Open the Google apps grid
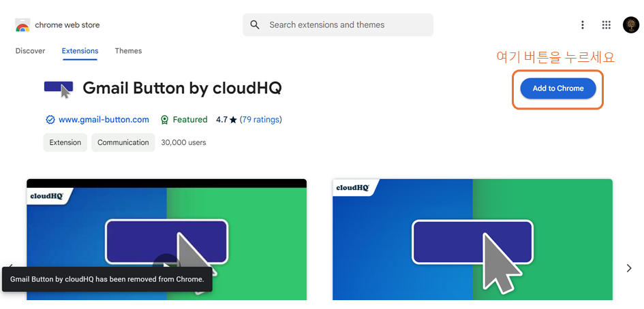Image resolution: width=644 pixels, height=309 pixels. pyautogui.click(x=607, y=25)
